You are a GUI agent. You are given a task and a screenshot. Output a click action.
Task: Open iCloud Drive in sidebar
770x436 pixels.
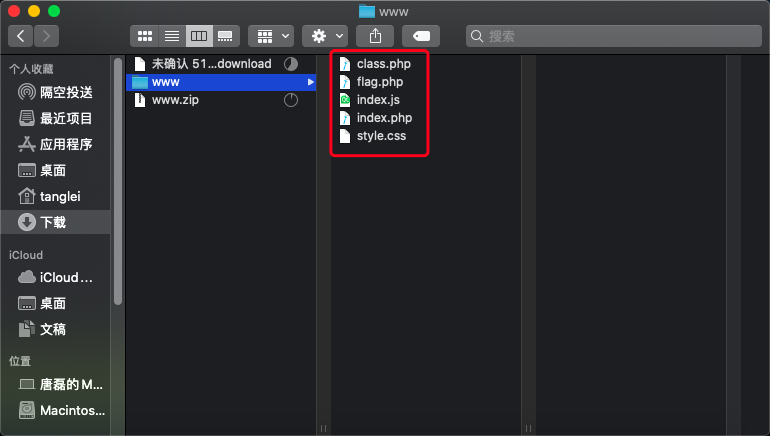coord(55,277)
